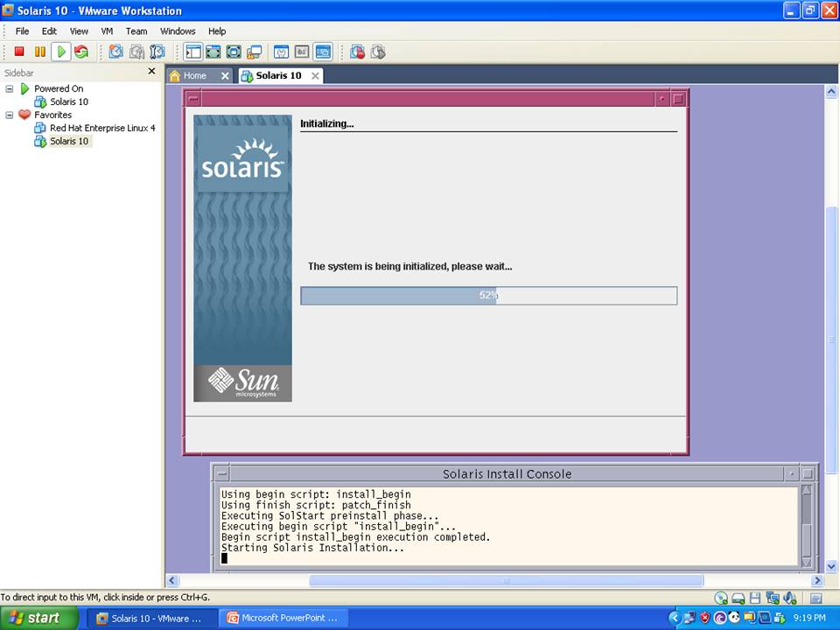The image size is (840, 630).
Task: Click the Favorites heart group label
Action: tap(52, 115)
